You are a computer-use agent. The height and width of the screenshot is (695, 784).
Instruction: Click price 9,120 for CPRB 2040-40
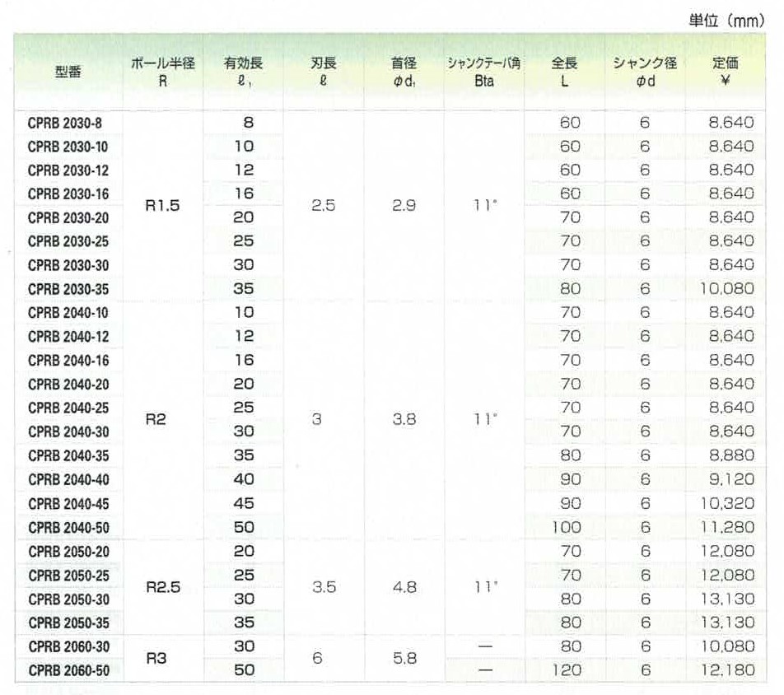coord(731,479)
